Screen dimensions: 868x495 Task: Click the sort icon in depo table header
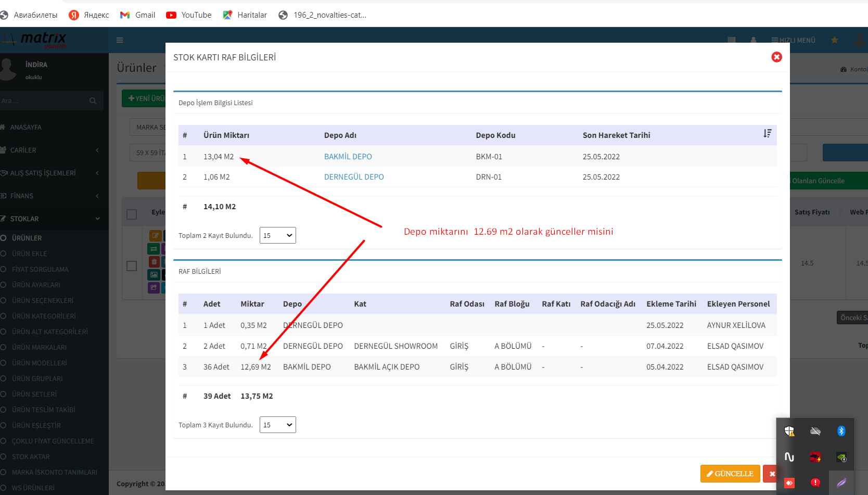click(x=767, y=134)
